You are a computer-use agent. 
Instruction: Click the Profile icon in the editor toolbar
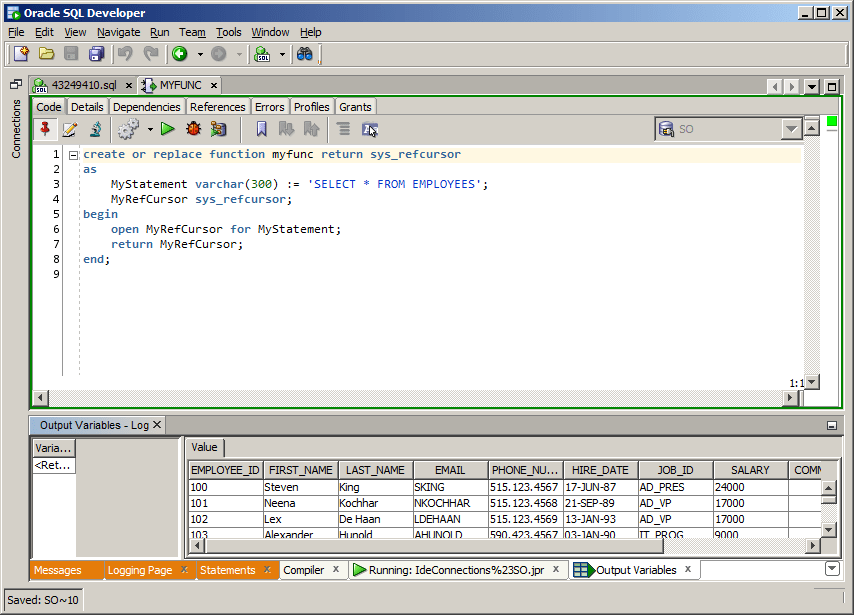94,129
